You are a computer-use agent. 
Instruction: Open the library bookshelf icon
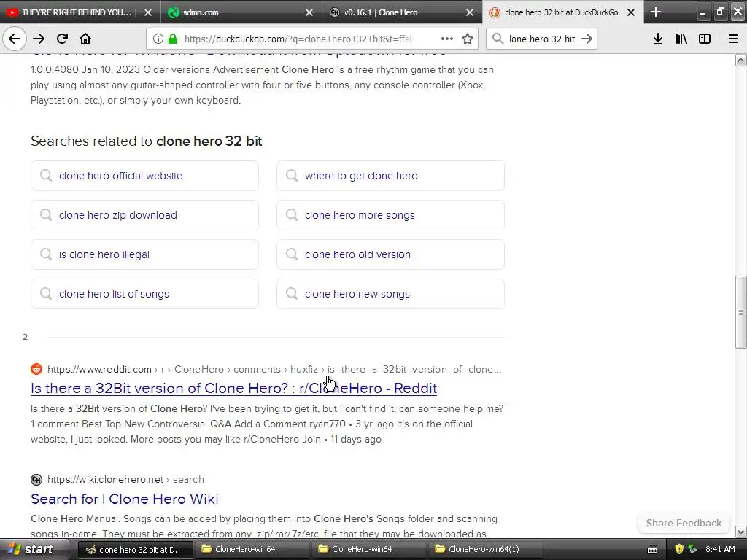point(681,39)
